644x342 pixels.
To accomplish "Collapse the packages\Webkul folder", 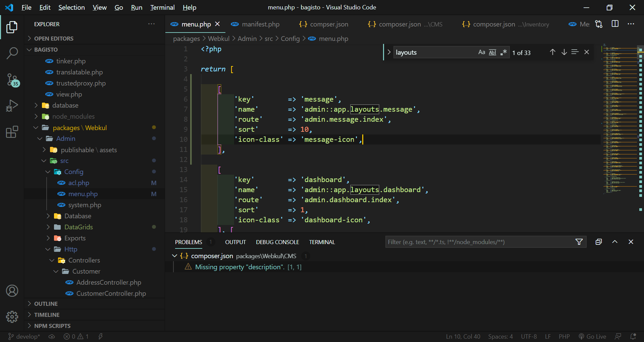I will click(x=79, y=128).
